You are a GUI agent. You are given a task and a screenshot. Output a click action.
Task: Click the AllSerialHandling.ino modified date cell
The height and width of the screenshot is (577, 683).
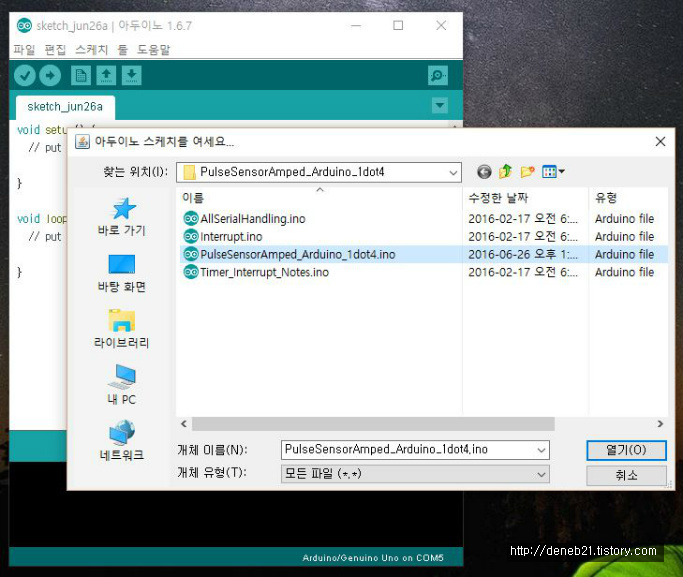[523, 219]
